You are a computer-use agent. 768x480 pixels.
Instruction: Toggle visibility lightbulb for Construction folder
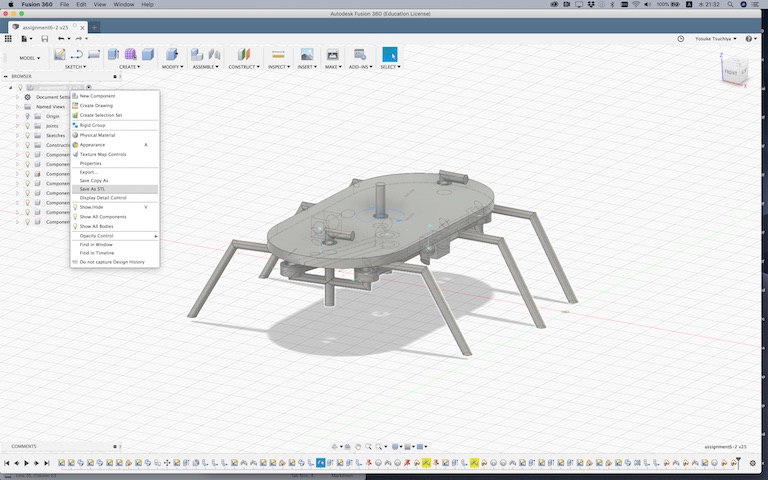point(27,145)
